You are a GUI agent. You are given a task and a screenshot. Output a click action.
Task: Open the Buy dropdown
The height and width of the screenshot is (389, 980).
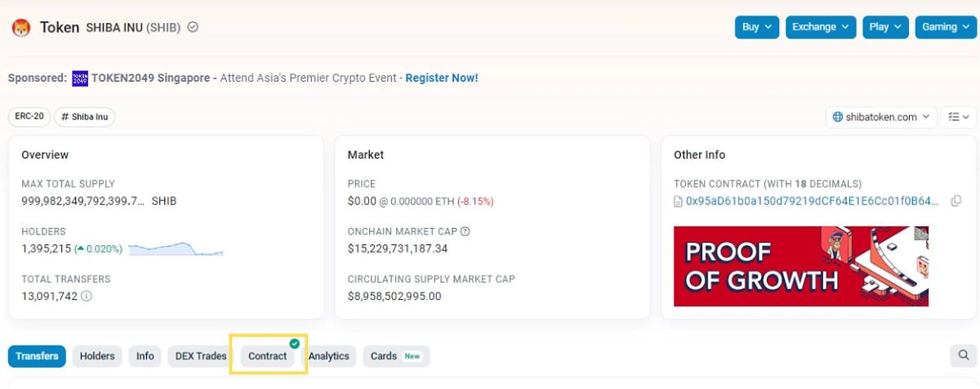click(x=757, y=27)
